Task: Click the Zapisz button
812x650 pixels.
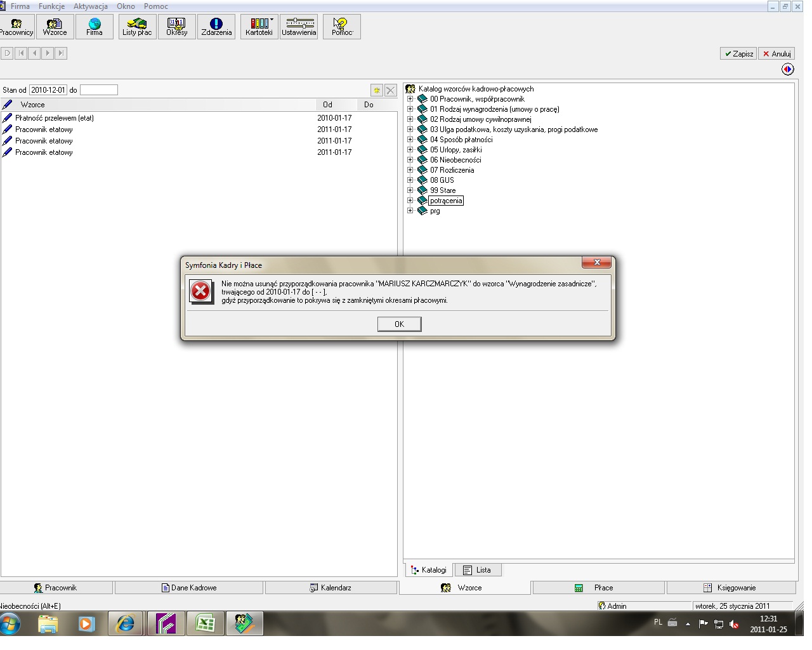Action: point(738,54)
